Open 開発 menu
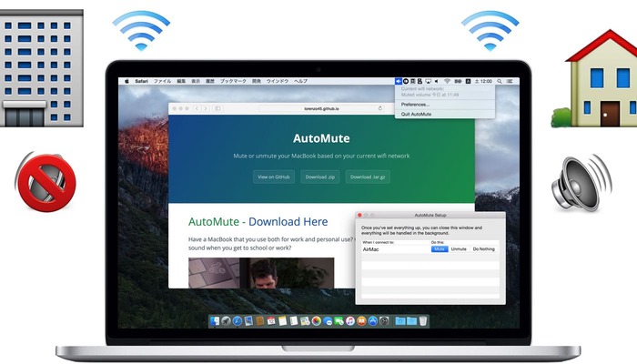Image resolution: width=637 pixels, height=364 pixels. click(x=257, y=81)
